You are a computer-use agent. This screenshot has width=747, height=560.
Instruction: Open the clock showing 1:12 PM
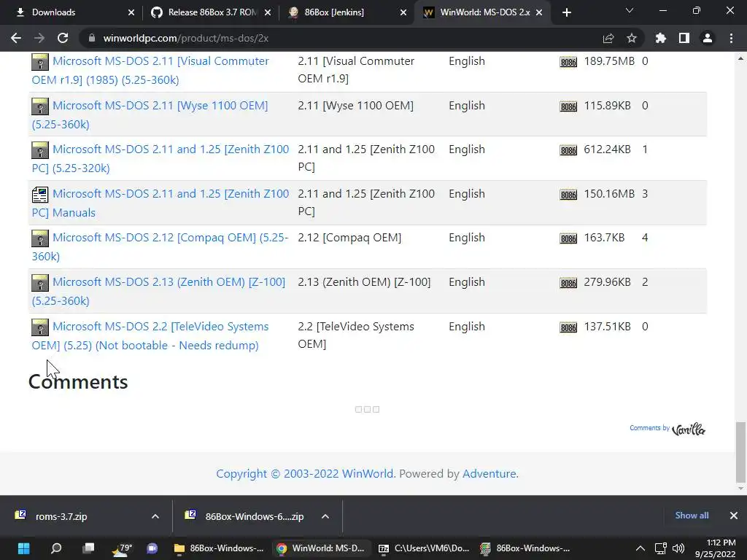[x=715, y=548]
